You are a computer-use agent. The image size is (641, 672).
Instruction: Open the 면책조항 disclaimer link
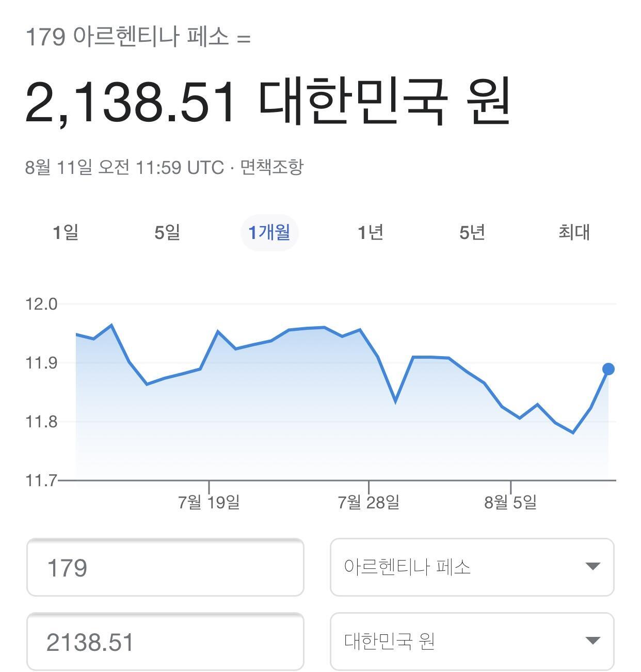coord(272,167)
